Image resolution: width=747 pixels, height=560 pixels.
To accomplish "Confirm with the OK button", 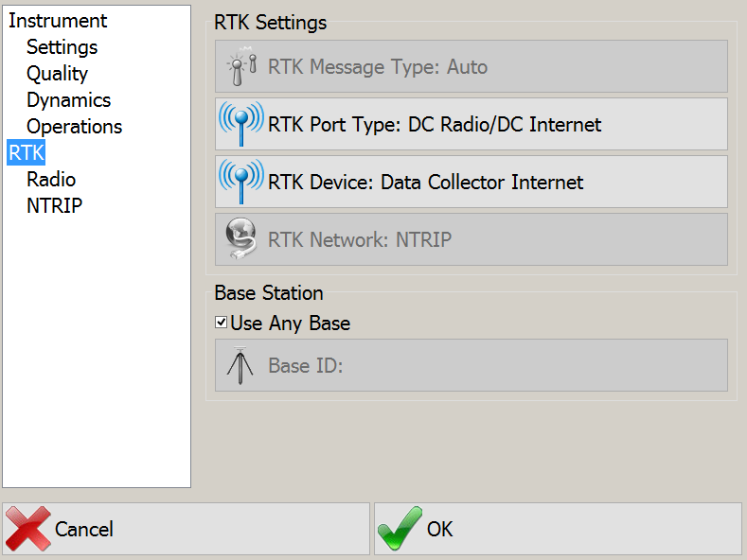I will click(558, 529).
